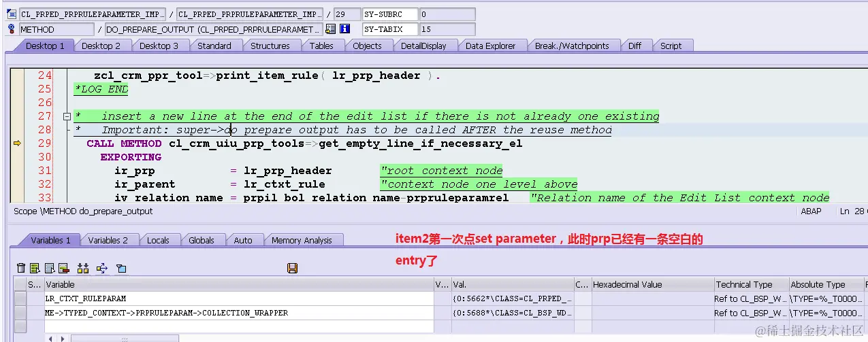Open the Memory Analysis tab

coord(302,240)
